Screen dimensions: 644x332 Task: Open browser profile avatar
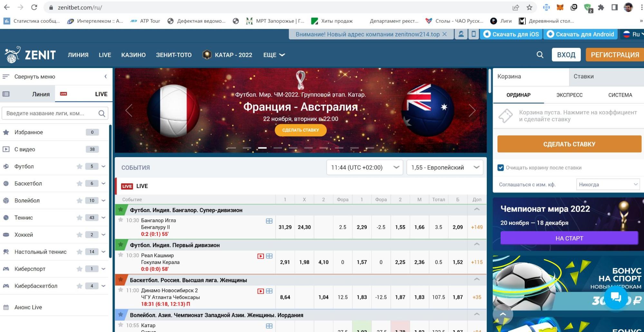628,7
